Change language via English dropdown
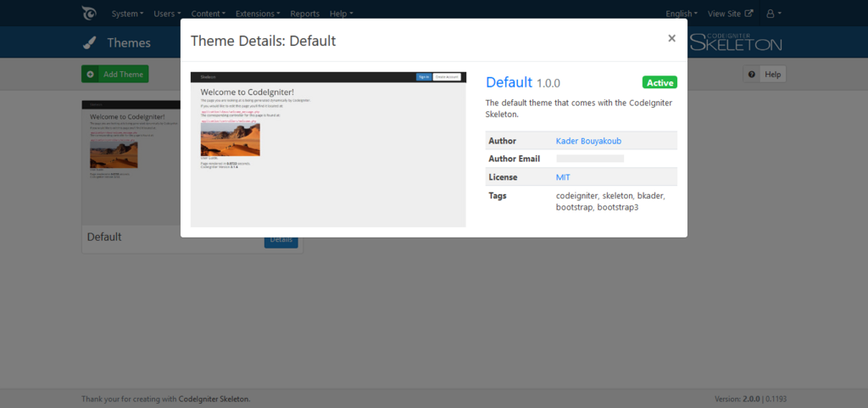The width and height of the screenshot is (868, 408). [x=682, y=14]
